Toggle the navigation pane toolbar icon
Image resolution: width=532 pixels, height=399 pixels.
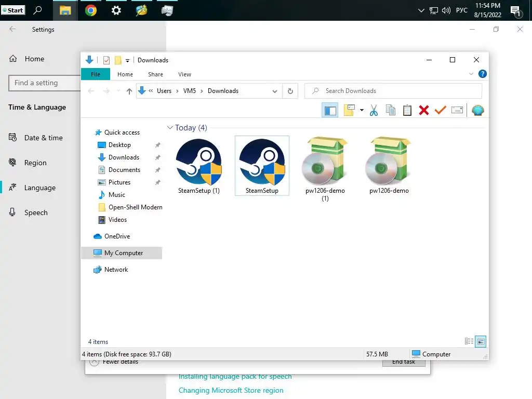pyautogui.click(x=330, y=110)
